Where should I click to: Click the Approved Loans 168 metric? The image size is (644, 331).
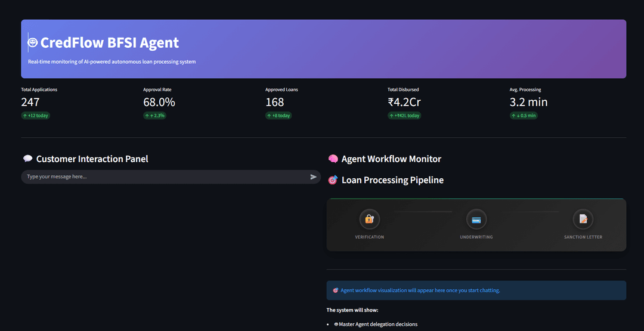275,102
